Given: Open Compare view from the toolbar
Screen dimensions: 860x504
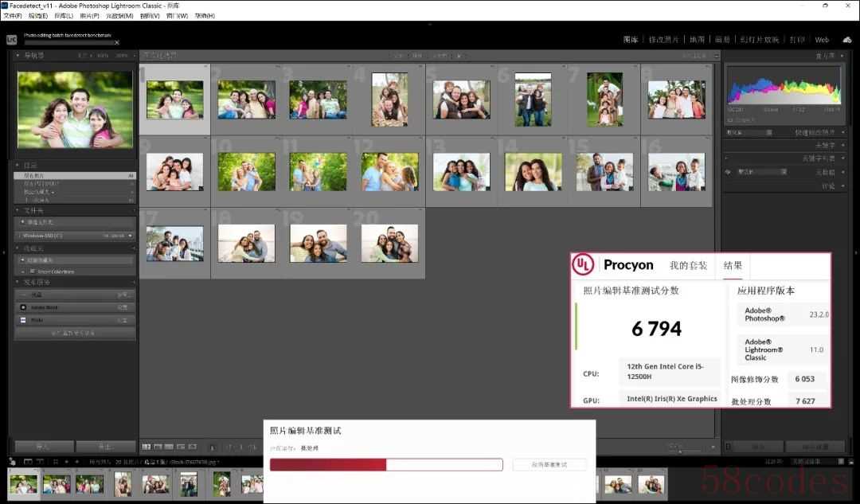Looking at the screenshot, I should tap(170, 447).
